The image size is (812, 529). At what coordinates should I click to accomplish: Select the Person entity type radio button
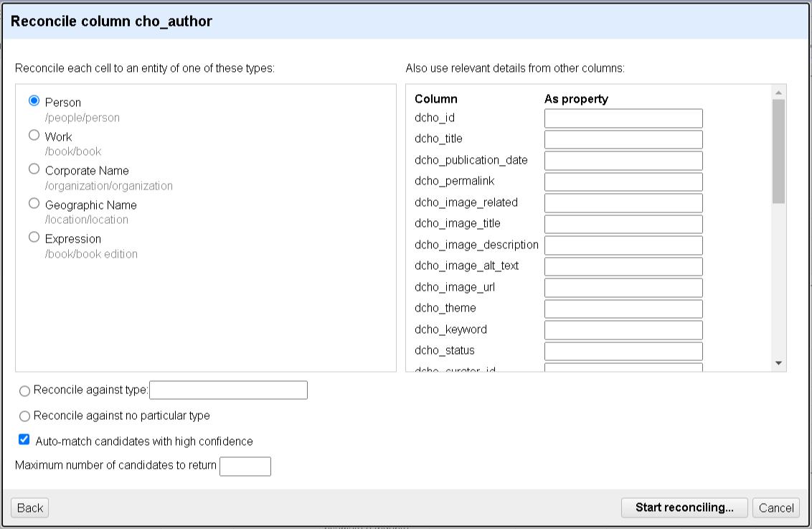pos(34,101)
